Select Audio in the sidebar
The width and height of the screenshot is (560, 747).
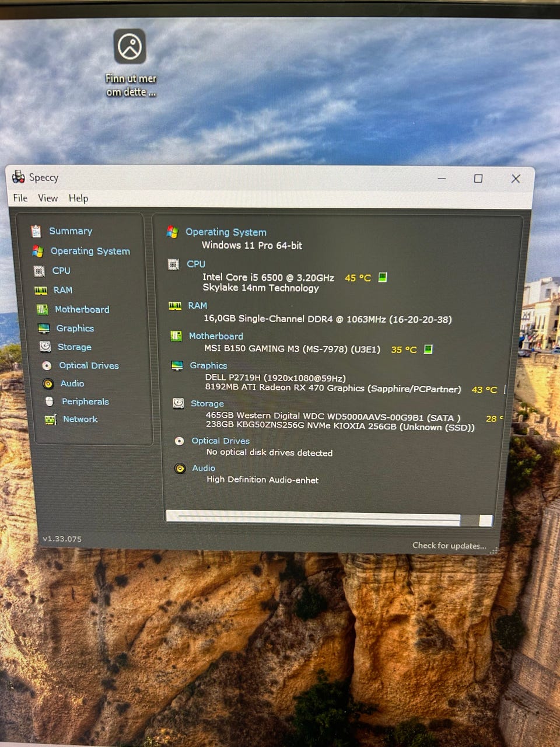(72, 383)
